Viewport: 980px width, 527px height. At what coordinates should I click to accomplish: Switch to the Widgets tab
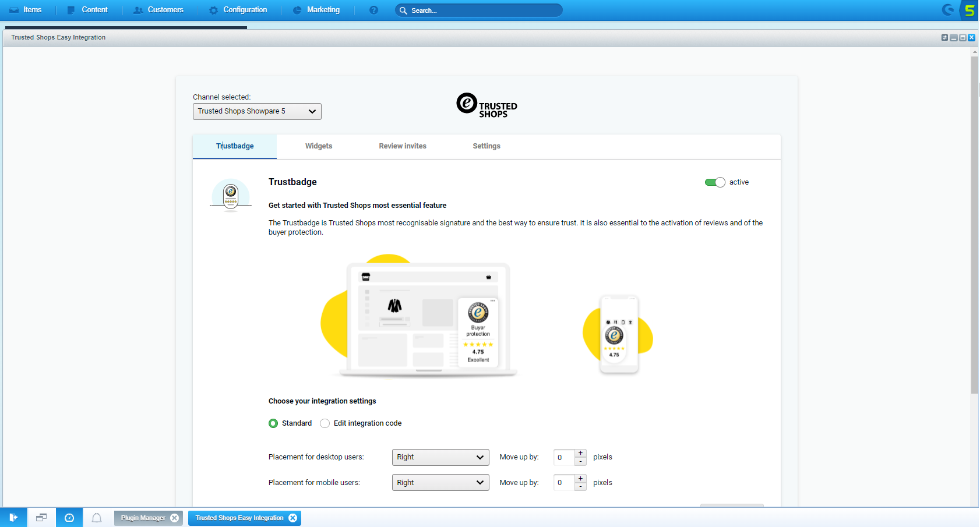coord(319,146)
